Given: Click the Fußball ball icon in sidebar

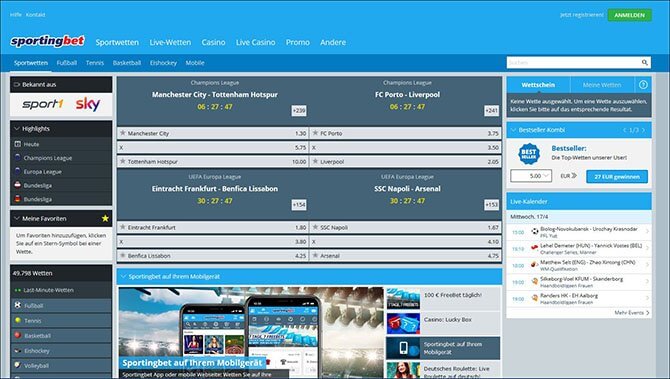Looking at the screenshot, I should point(18,306).
